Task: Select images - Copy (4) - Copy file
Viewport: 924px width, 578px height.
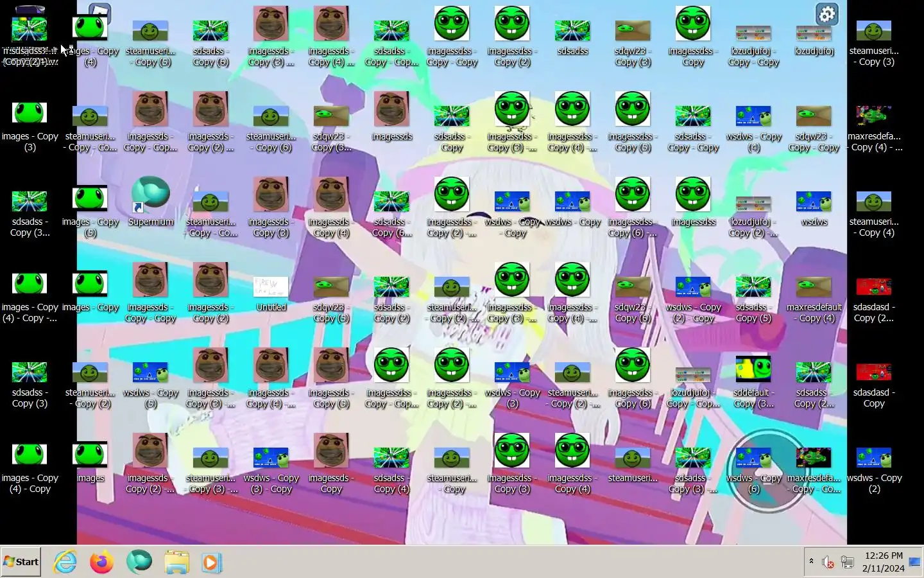Action: coord(30,468)
